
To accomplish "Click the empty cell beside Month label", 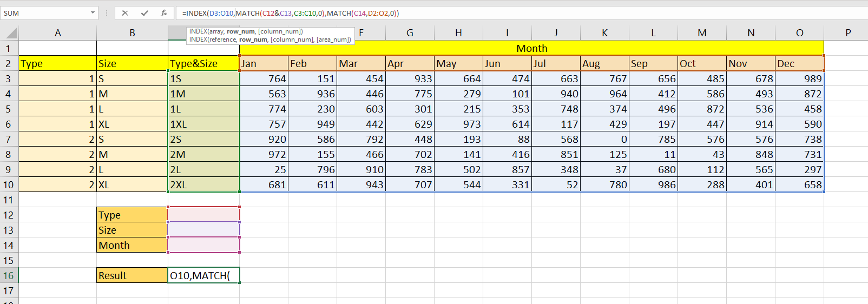I will pyautogui.click(x=203, y=245).
